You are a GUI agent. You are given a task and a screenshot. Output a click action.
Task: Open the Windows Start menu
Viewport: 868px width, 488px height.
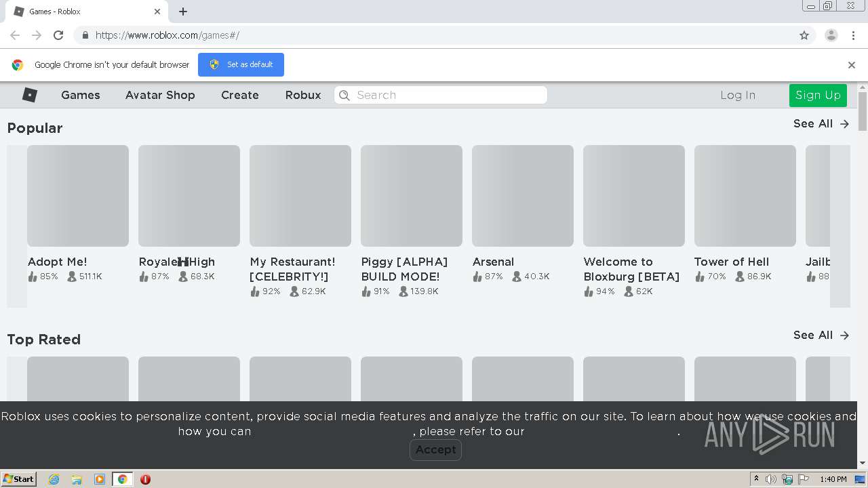(18, 479)
